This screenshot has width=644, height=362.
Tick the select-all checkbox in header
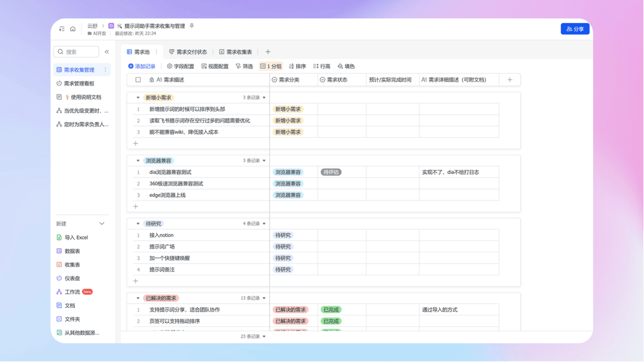point(138,79)
